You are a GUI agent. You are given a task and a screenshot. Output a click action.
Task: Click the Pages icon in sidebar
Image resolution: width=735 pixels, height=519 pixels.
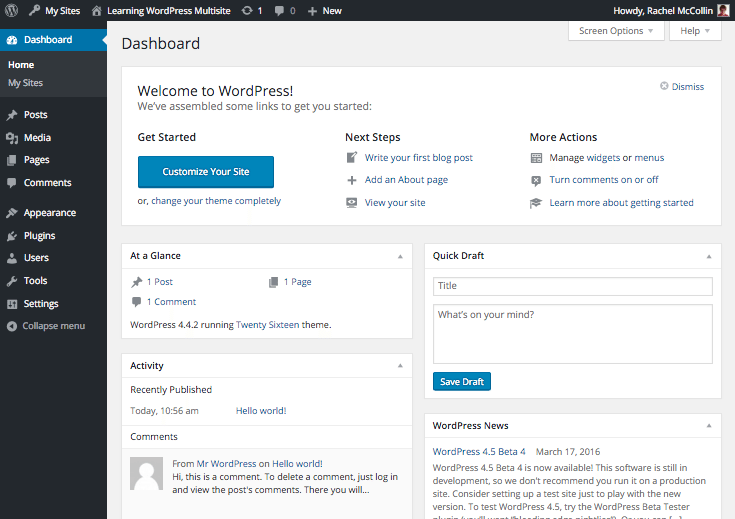(x=12, y=160)
